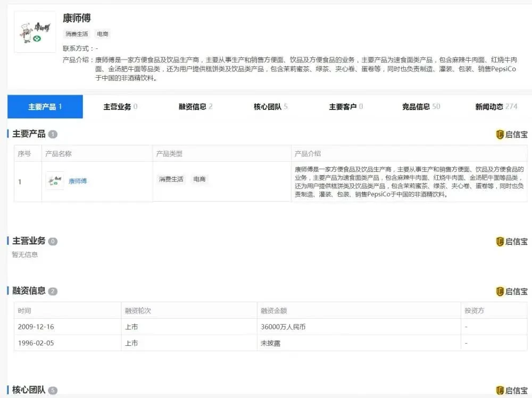
Task: Click the 暂无信息 text under 主营业务
Action: [25, 254]
